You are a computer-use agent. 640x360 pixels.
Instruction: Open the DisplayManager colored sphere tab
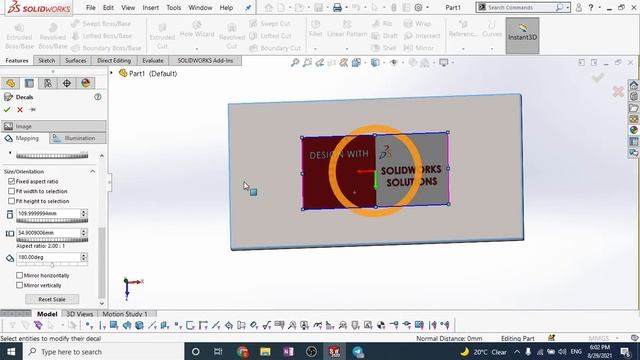click(85, 83)
